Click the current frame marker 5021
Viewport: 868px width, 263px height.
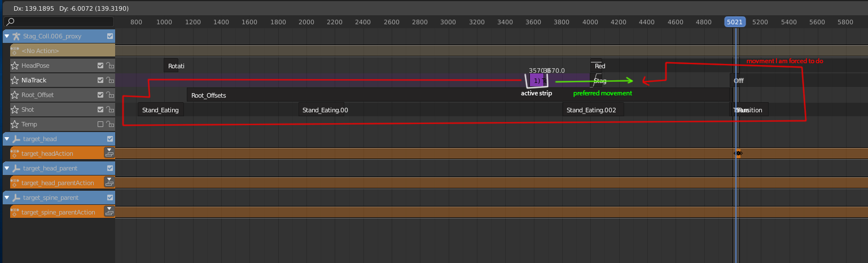(735, 22)
